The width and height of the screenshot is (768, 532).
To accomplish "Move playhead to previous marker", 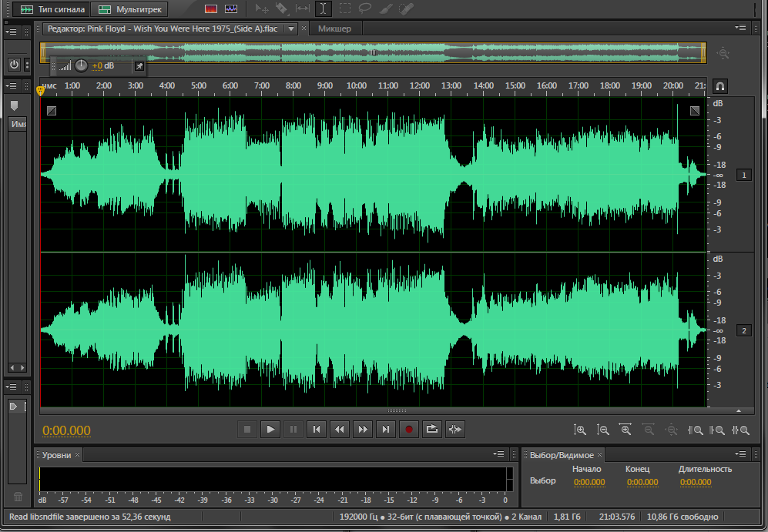I will tap(317, 430).
